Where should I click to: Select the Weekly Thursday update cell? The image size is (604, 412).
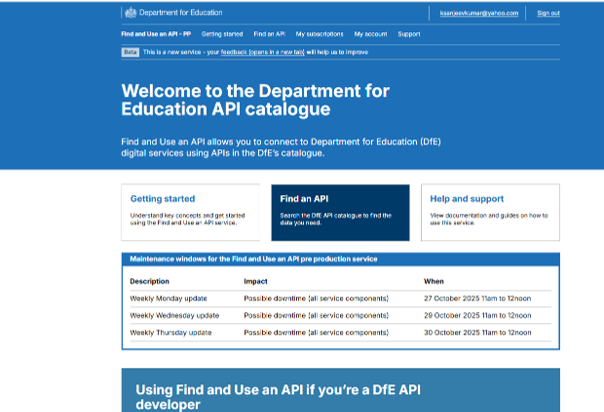171,333
